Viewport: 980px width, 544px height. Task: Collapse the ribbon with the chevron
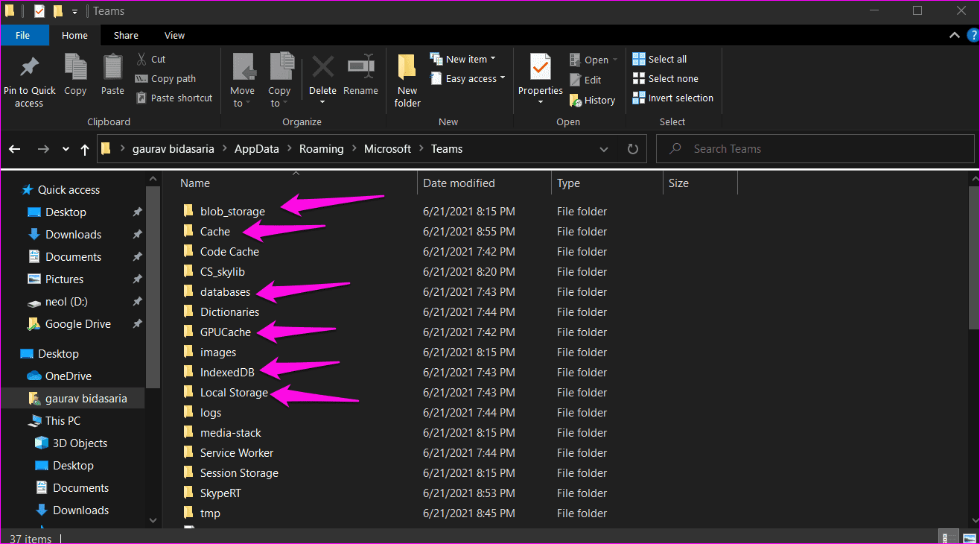(x=954, y=35)
